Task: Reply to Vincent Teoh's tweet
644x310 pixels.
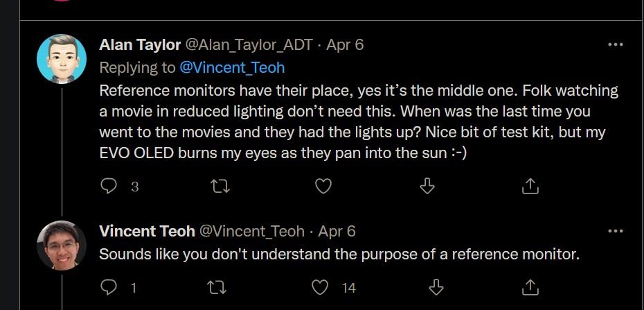Action: [x=109, y=286]
